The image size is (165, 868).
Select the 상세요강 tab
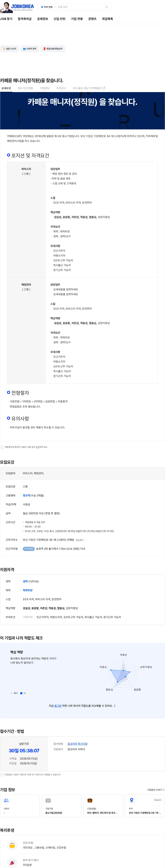(6, 88)
